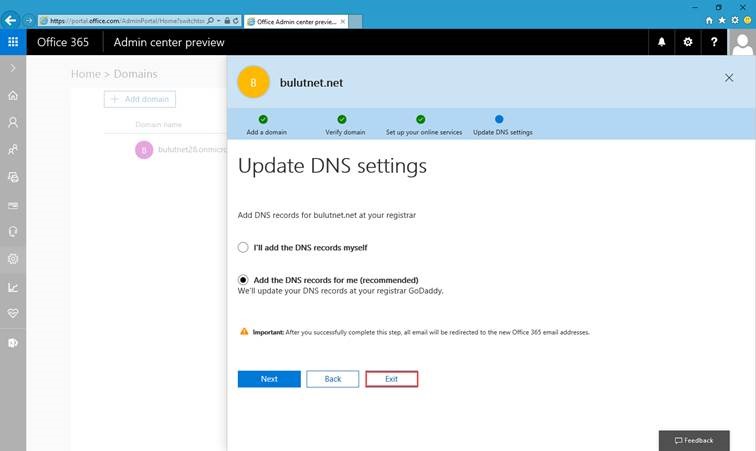The height and width of the screenshot is (451, 756).
Task: Open the Home icon in sidebar
Action: click(x=13, y=96)
